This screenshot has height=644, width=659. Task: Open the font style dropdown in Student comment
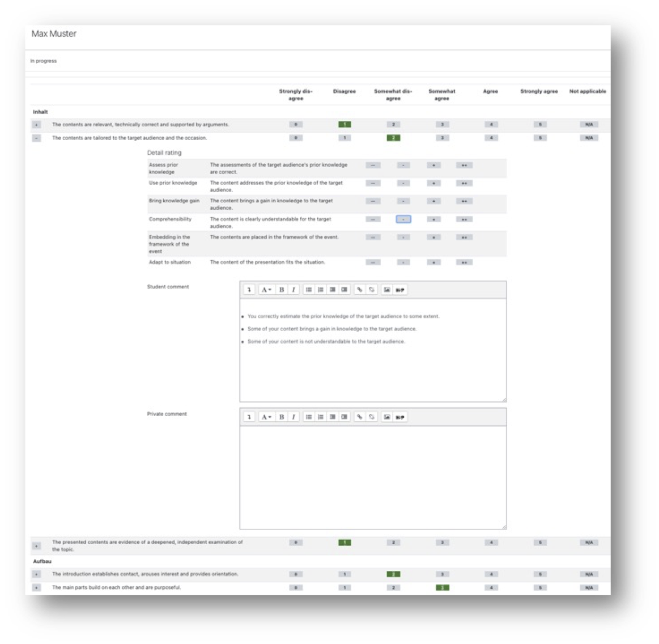(265, 290)
